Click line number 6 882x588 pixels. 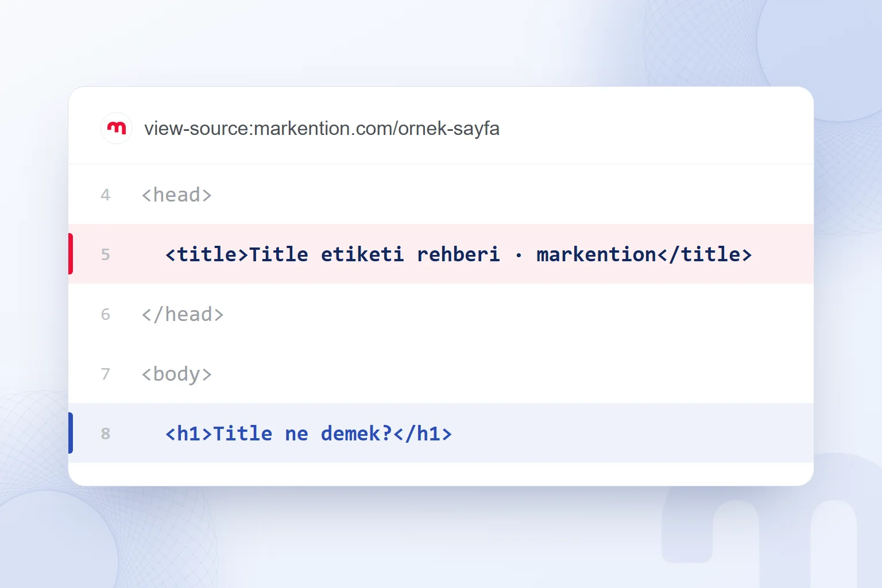(106, 315)
